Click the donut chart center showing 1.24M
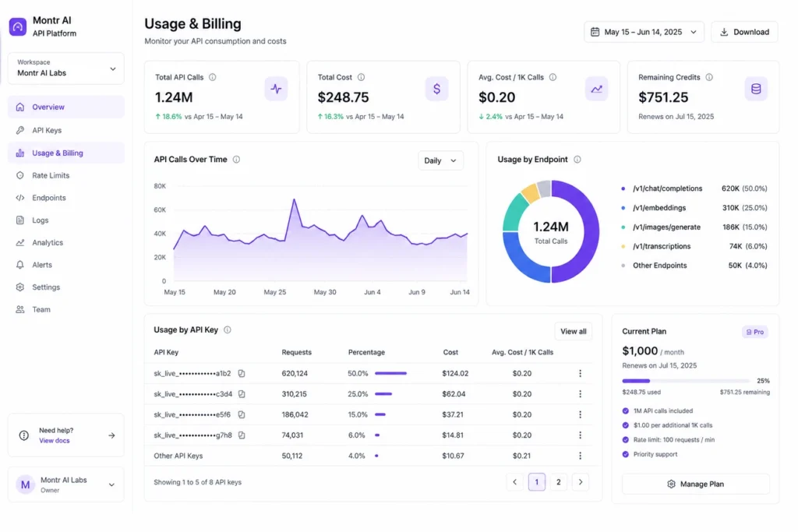Screen dimensions: 798x532 tap(551, 231)
